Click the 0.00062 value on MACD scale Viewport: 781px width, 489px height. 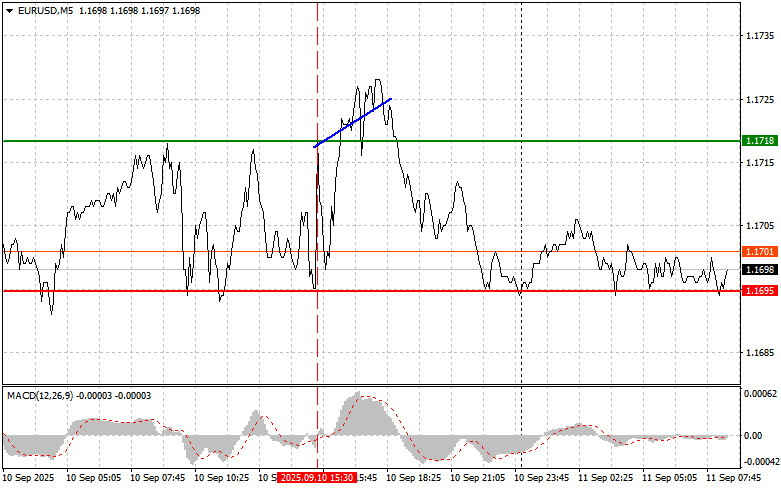pyautogui.click(x=759, y=394)
